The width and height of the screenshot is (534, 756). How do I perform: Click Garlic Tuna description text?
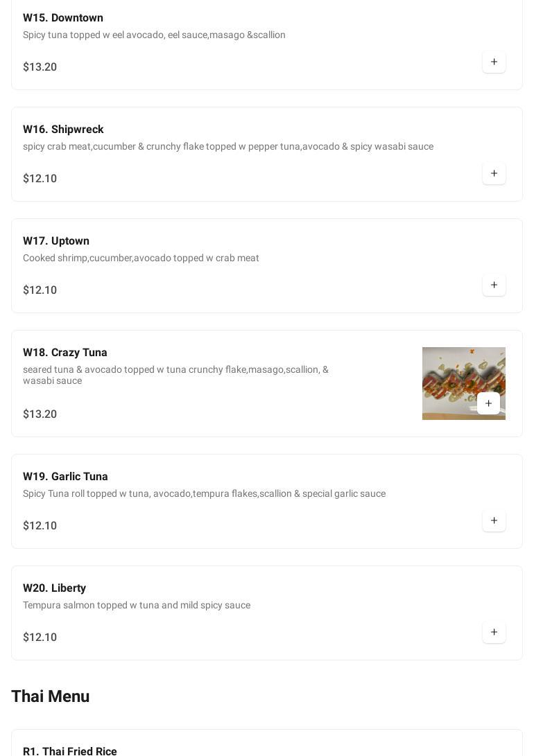point(204,493)
